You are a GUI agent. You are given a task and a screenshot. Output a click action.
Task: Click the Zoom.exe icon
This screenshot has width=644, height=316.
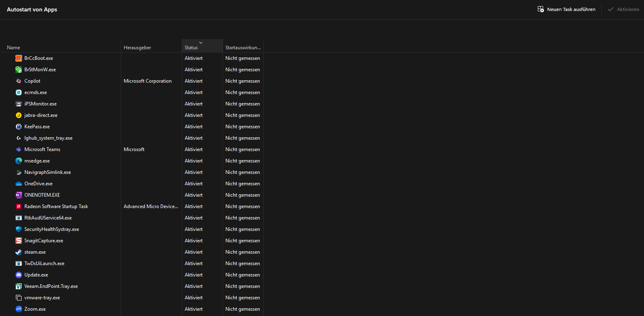pyautogui.click(x=19, y=309)
